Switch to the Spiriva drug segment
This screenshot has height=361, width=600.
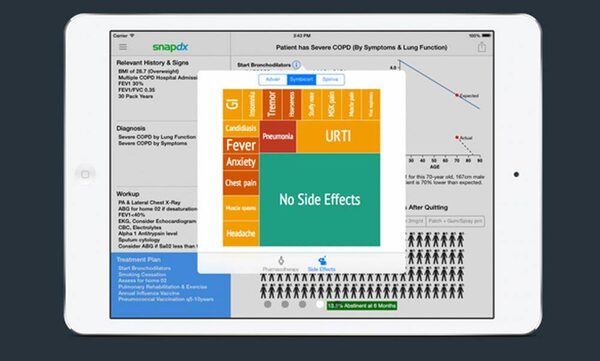(x=330, y=80)
